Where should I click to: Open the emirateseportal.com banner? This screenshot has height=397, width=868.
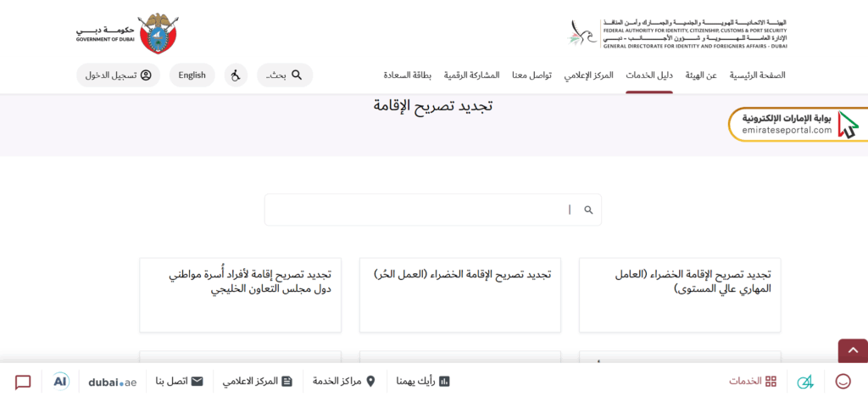[x=798, y=125]
